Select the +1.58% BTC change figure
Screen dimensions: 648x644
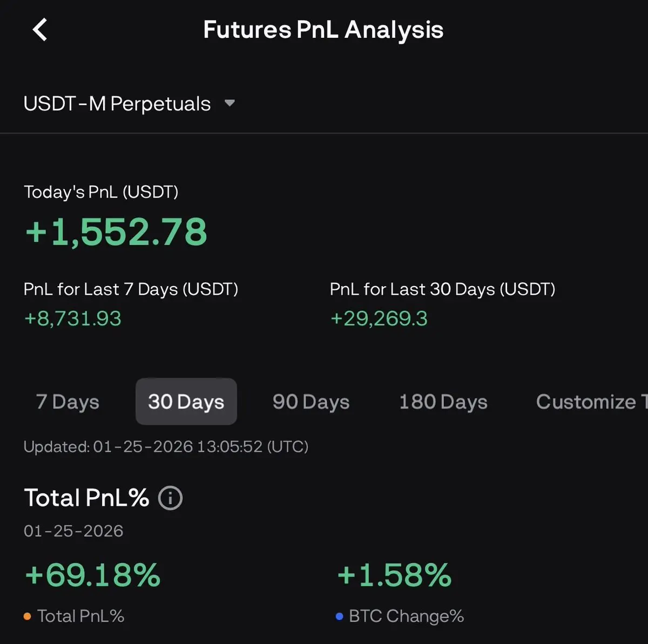tap(394, 575)
